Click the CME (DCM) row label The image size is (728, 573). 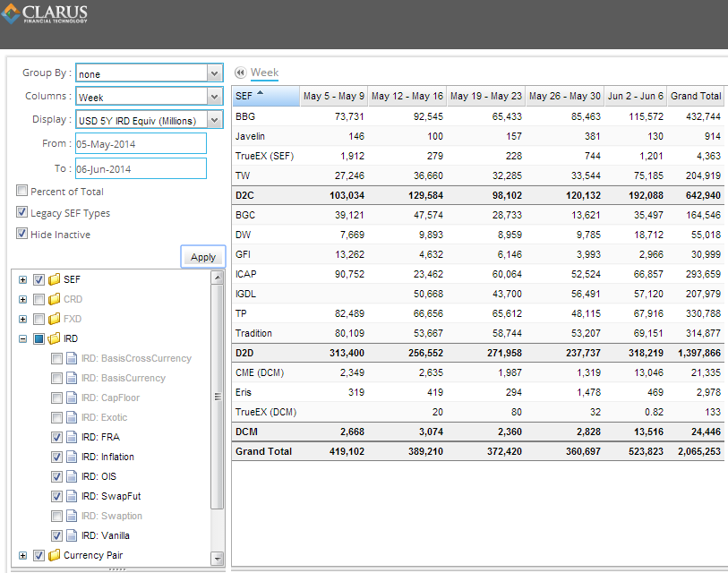click(x=260, y=372)
